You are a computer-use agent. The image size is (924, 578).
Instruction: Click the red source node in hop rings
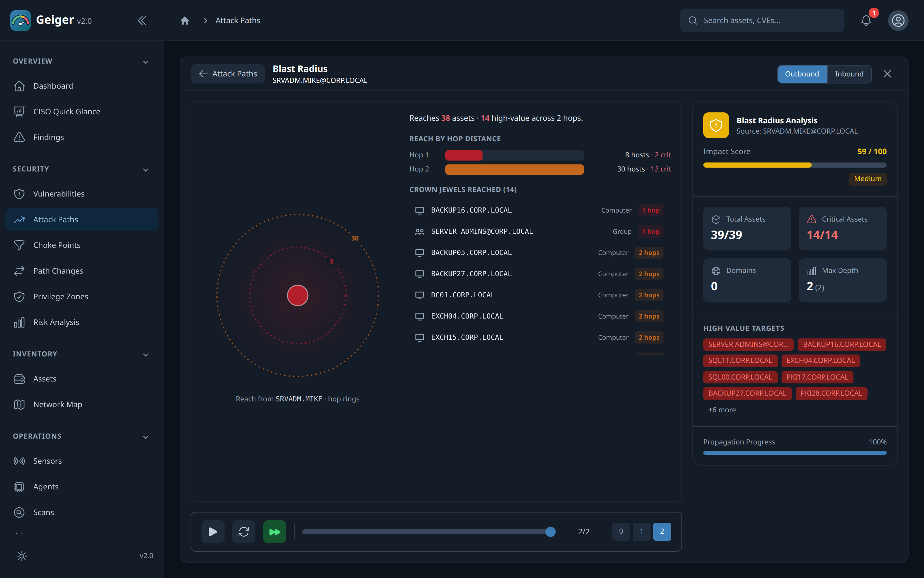(x=297, y=295)
